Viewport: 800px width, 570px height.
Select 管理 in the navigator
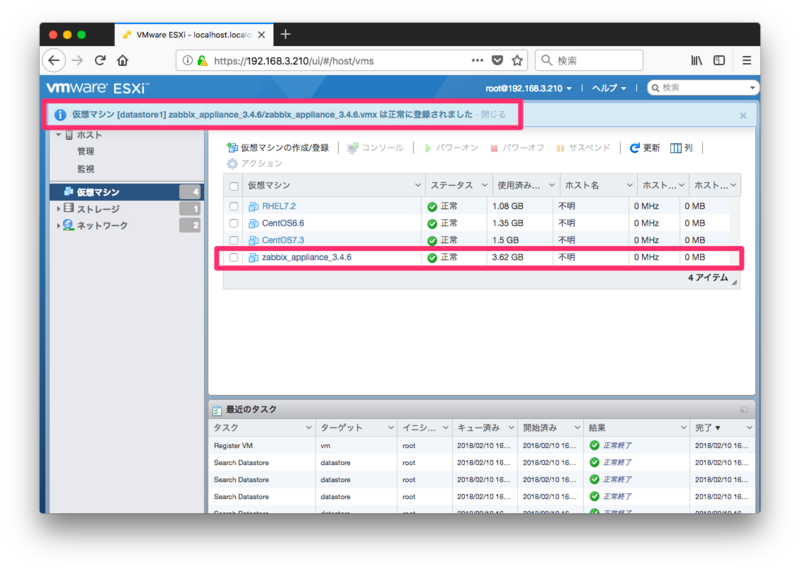[85, 152]
